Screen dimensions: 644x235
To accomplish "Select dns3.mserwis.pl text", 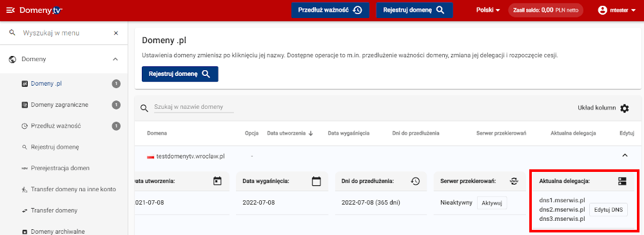I will tap(562, 219).
